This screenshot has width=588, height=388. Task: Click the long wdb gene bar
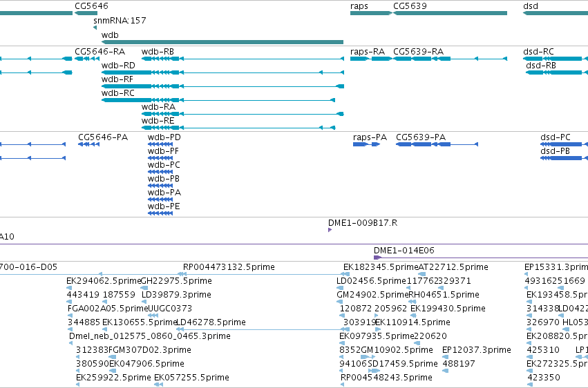pos(222,42)
